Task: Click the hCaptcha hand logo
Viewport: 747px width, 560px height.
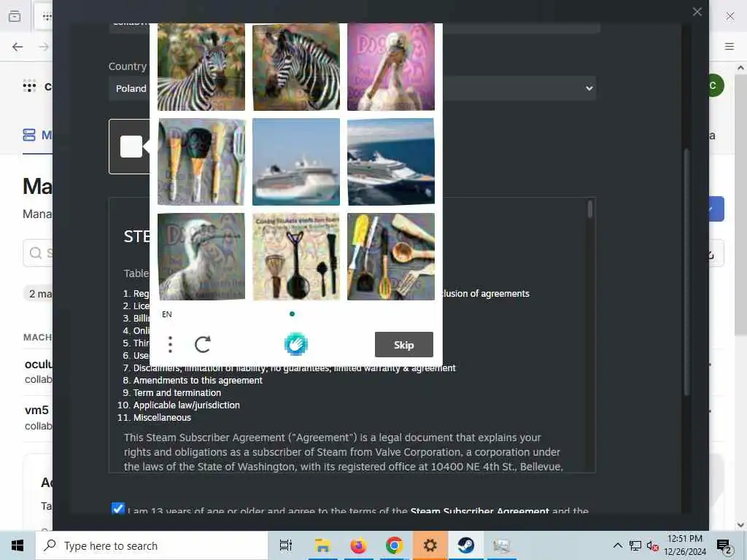Action: point(296,344)
